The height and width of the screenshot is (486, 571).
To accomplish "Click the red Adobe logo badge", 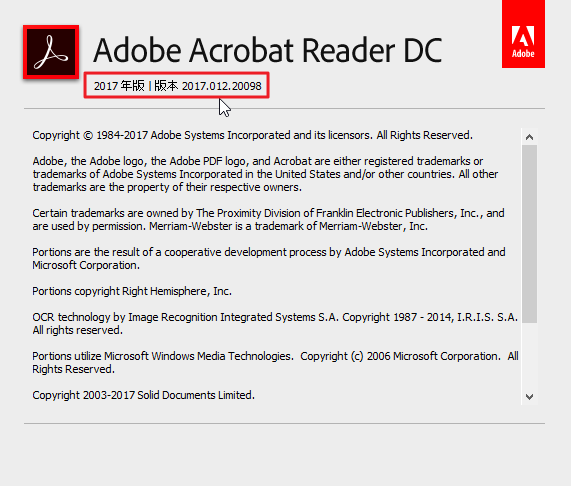I will [523, 34].
